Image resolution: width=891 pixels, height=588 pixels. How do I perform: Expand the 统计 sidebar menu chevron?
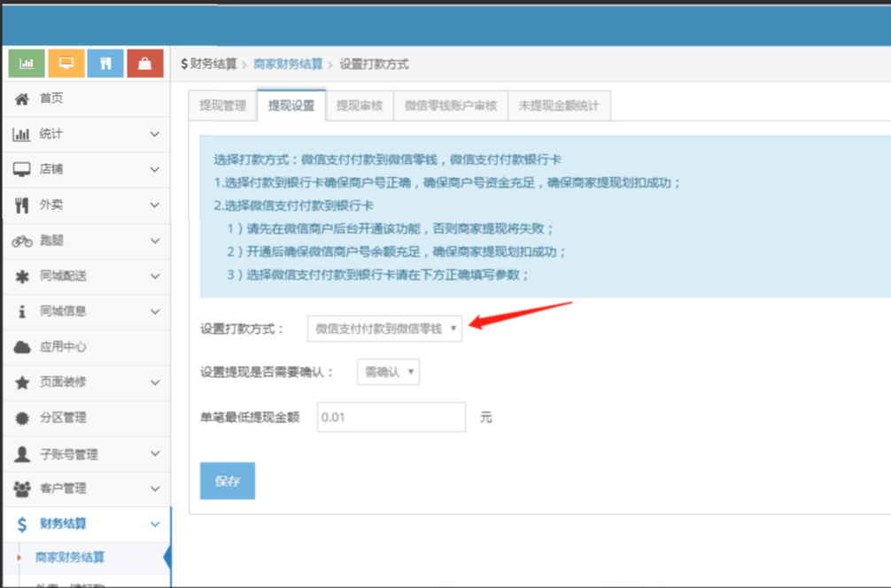[155, 135]
